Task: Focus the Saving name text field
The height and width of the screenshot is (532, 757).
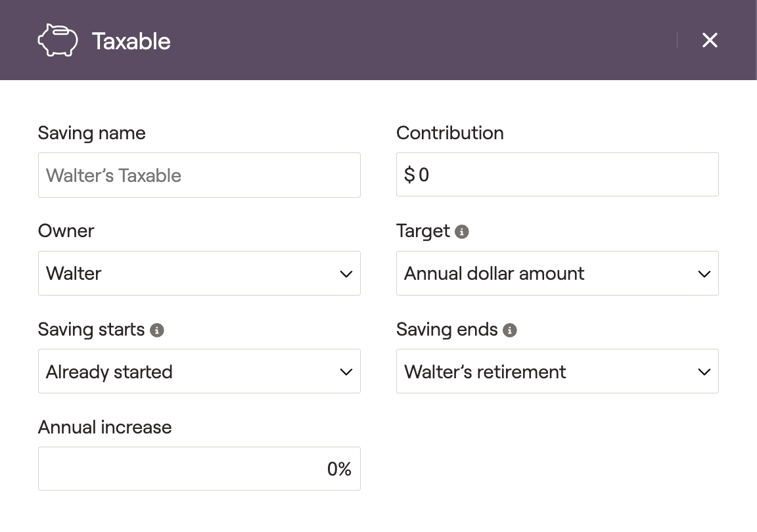Action: [x=199, y=175]
